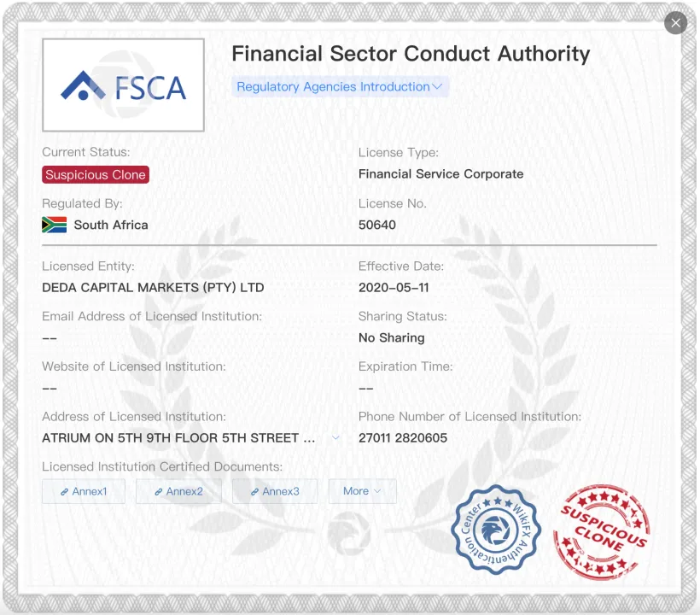The height and width of the screenshot is (615, 700).
Task: Expand the More documents dropdown
Action: coord(362,491)
